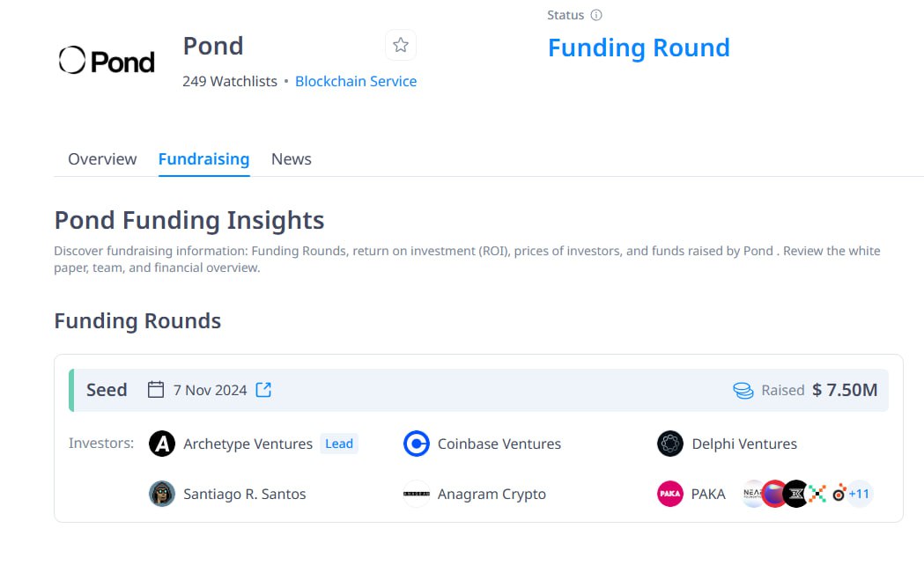Click Santiago R. Santos avatar

pyautogui.click(x=162, y=494)
